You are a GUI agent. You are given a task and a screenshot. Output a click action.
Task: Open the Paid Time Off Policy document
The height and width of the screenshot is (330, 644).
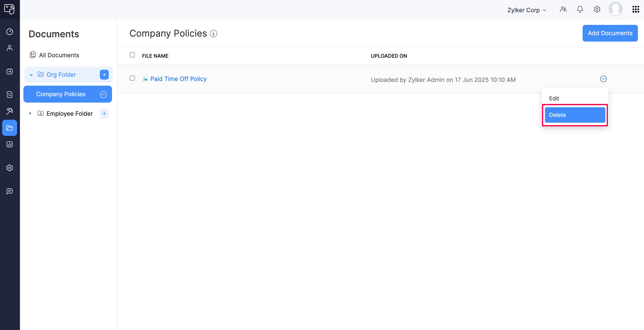click(x=178, y=79)
